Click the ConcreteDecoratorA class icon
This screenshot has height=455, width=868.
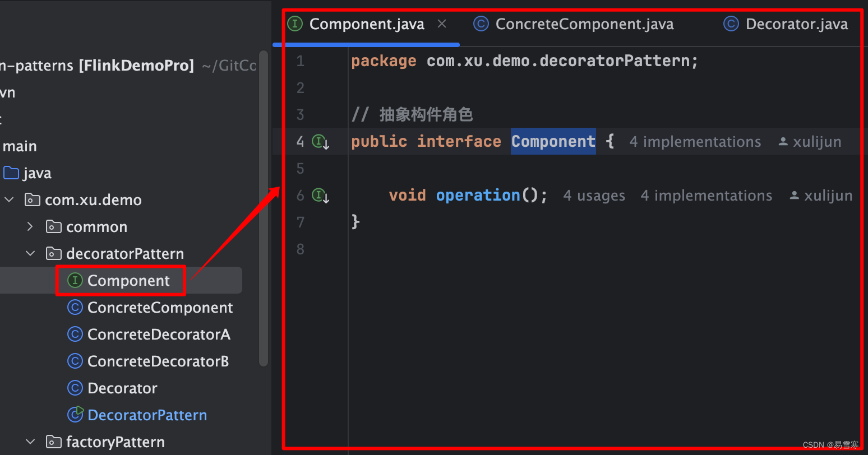[x=75, y=334]
